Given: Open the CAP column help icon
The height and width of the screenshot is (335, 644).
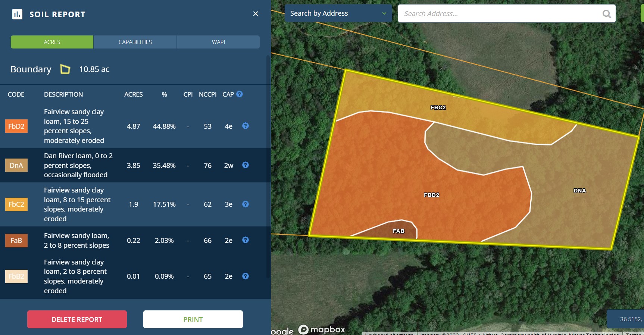Looking at the screenshot, I should click(240, 94).
